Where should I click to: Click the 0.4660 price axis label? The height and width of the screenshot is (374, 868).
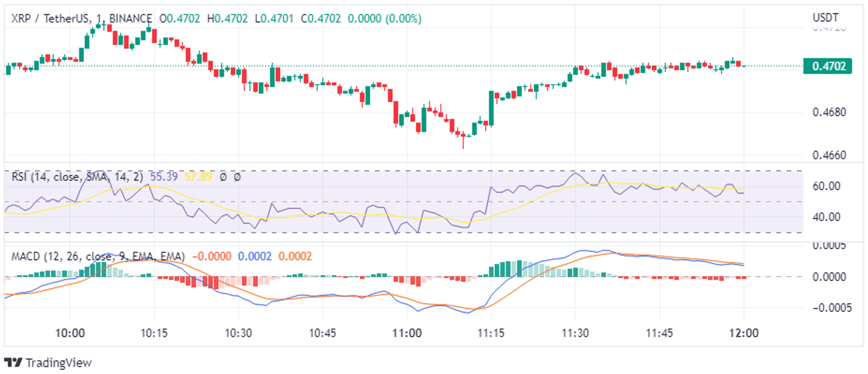click(829, 155)
